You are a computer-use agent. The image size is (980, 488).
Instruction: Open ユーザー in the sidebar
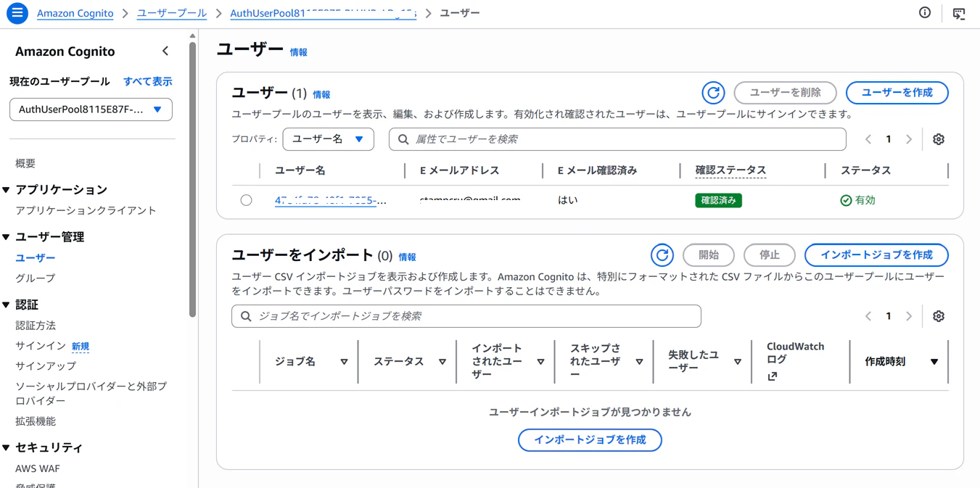click(35, 257)
